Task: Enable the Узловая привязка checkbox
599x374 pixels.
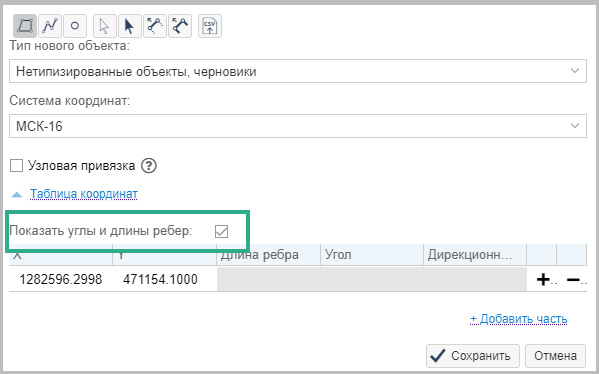Action: (16, 166)
